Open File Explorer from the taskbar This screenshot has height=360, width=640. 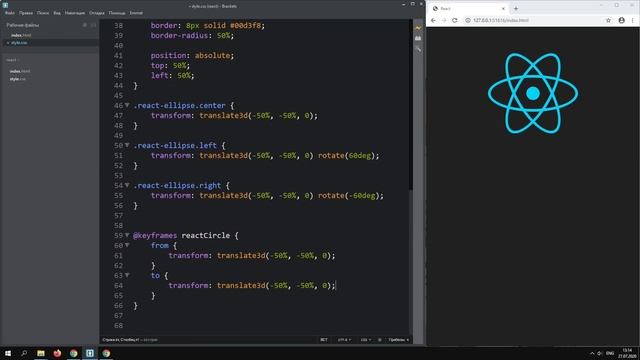point(41,353)
